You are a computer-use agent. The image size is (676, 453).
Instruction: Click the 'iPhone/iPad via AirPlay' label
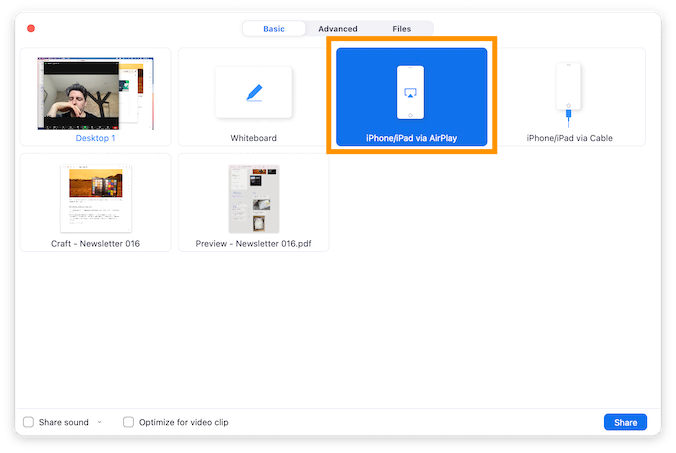coord(411,138)
